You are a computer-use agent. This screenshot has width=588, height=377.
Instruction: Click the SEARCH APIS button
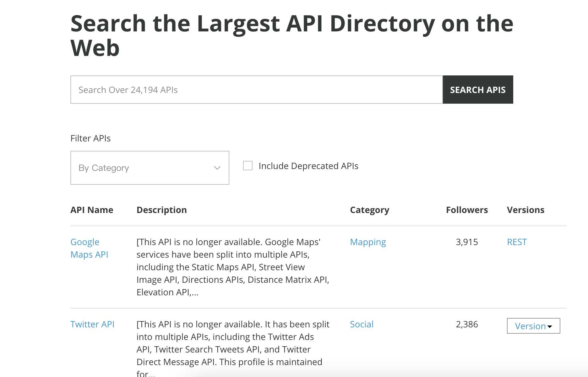coord(478,90)
